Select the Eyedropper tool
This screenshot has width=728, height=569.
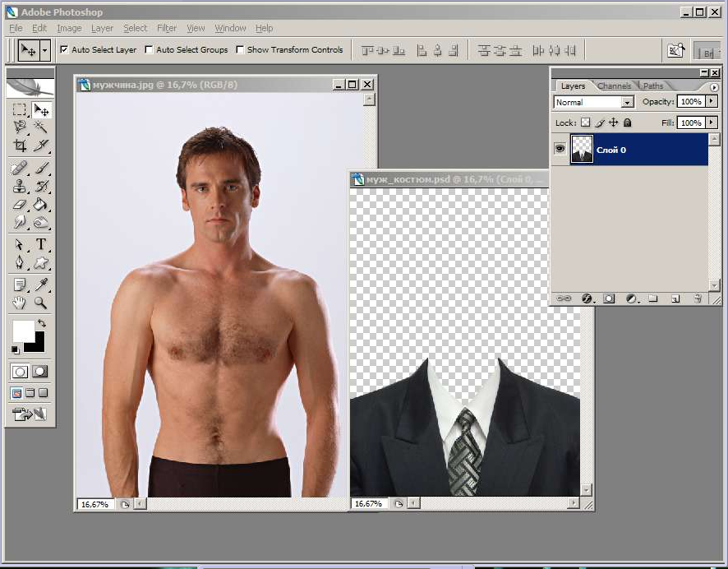(x=41, y=284)
